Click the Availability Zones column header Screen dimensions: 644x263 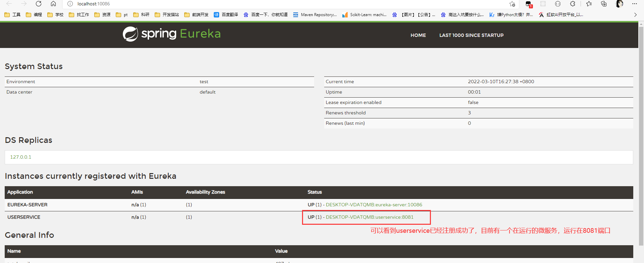click(205, 192)
